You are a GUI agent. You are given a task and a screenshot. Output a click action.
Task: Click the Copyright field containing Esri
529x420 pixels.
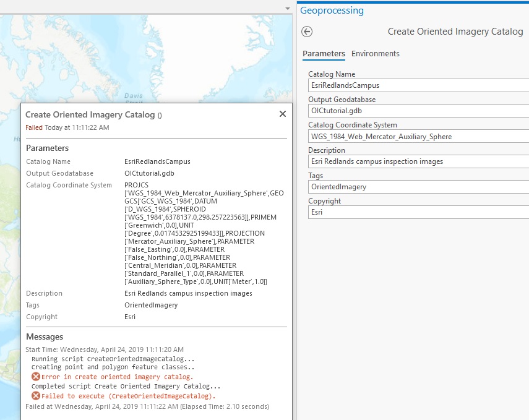[x=418, y=212]
